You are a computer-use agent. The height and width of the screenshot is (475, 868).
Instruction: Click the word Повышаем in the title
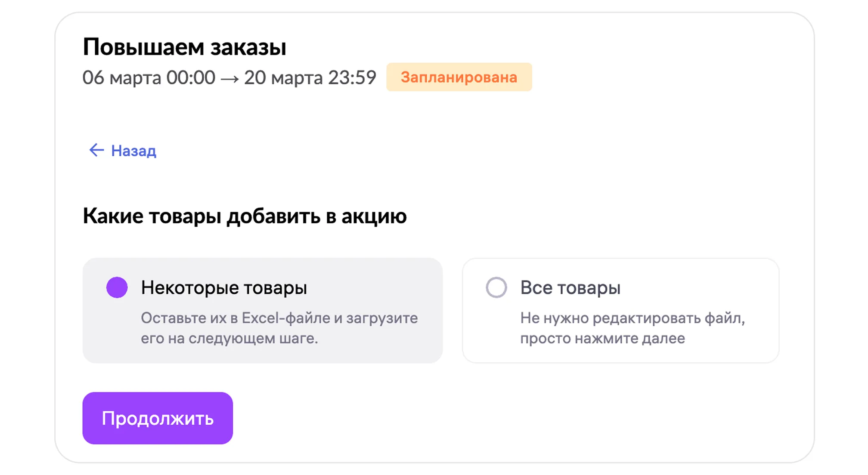[x=143, y=47]
